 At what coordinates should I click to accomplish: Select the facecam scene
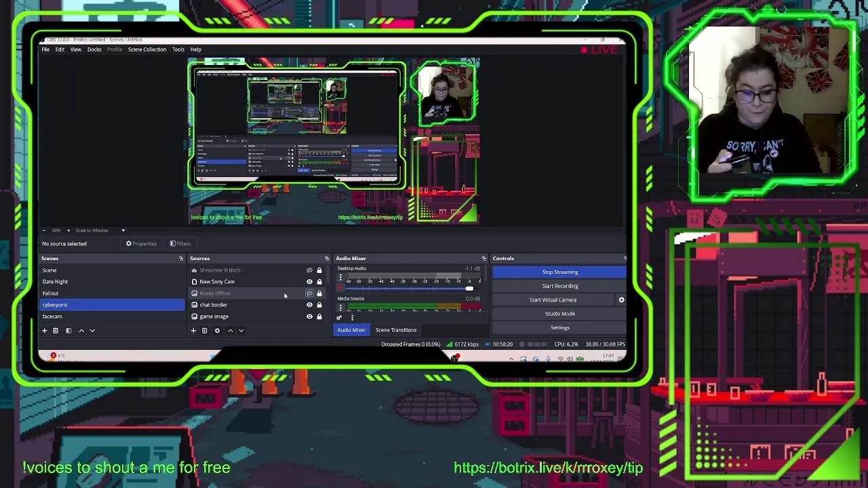pos(112,317)
